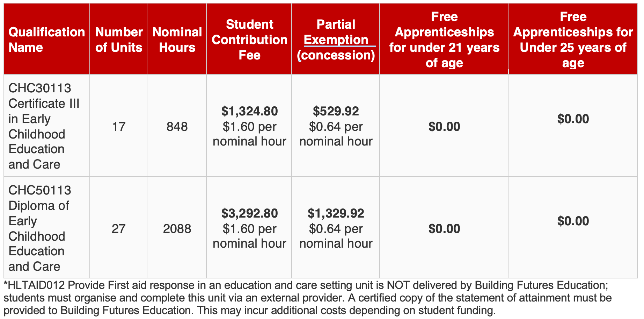The image size is (644, 319).
Task: Click Free Apprenticeships Under 25 years header
Action: 573,39
